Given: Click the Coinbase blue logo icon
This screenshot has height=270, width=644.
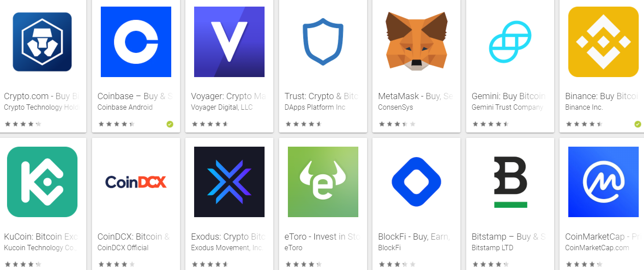Looking at the screenshot, I should [136, 42].
